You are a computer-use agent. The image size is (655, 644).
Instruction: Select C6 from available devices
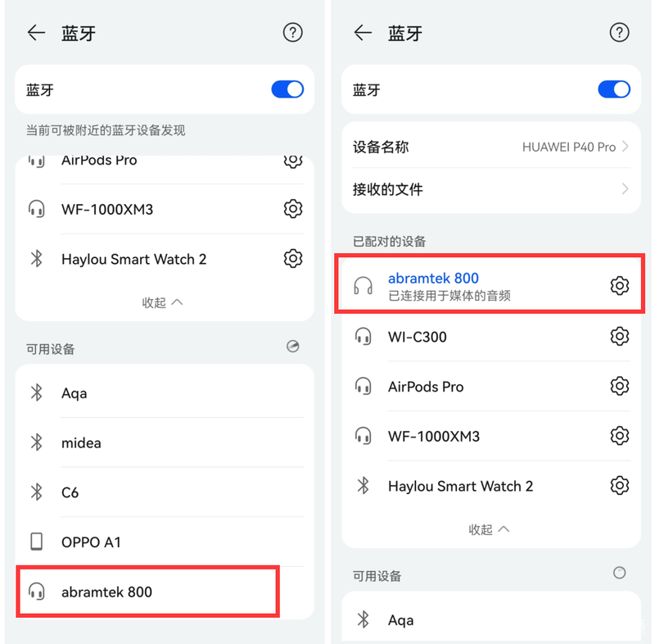(165, 492)
